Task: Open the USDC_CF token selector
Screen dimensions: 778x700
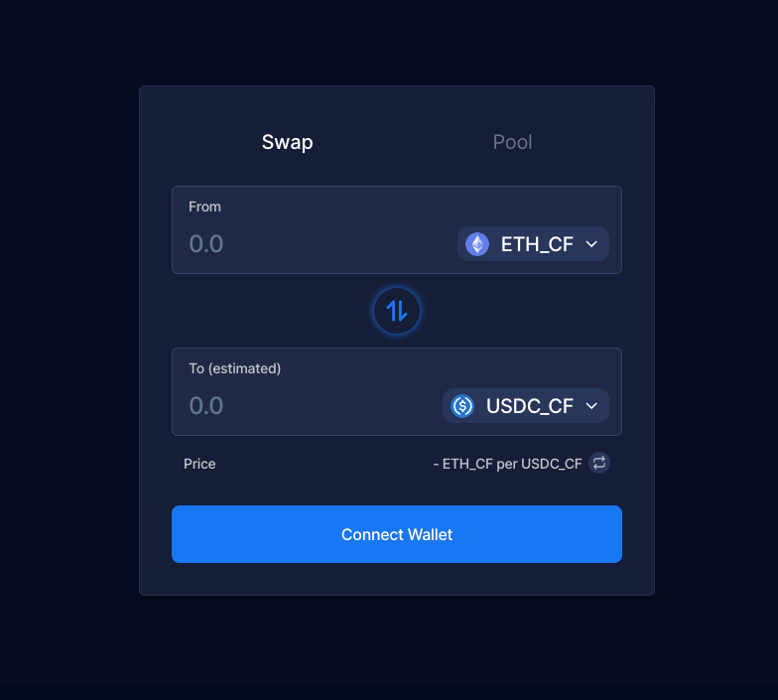Action: (x=525, y=406)
